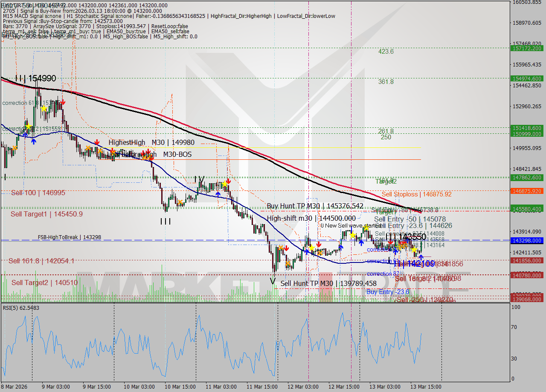The image size is (546, 392).
Task: Click the yellow star near New Sell wave started text
Action: pyautogui.click(x=366, y=228)
